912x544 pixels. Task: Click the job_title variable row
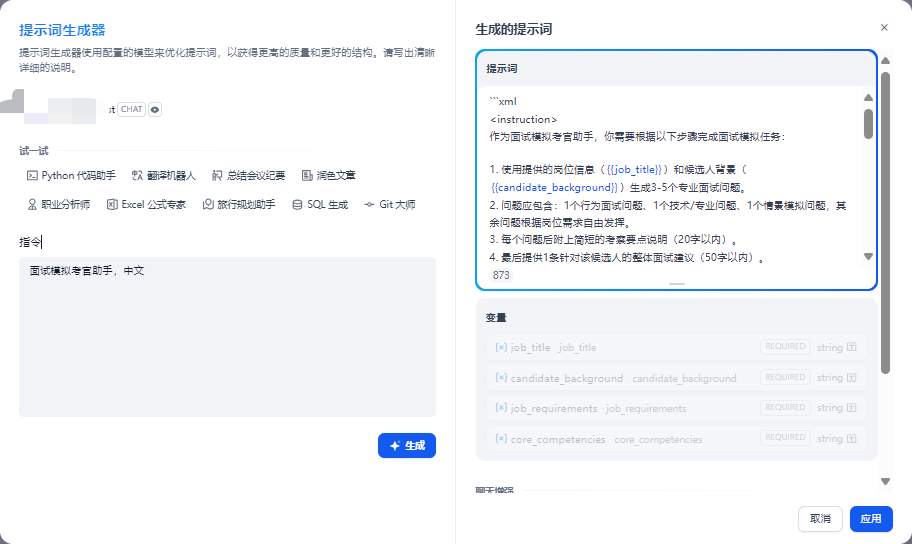676,347
